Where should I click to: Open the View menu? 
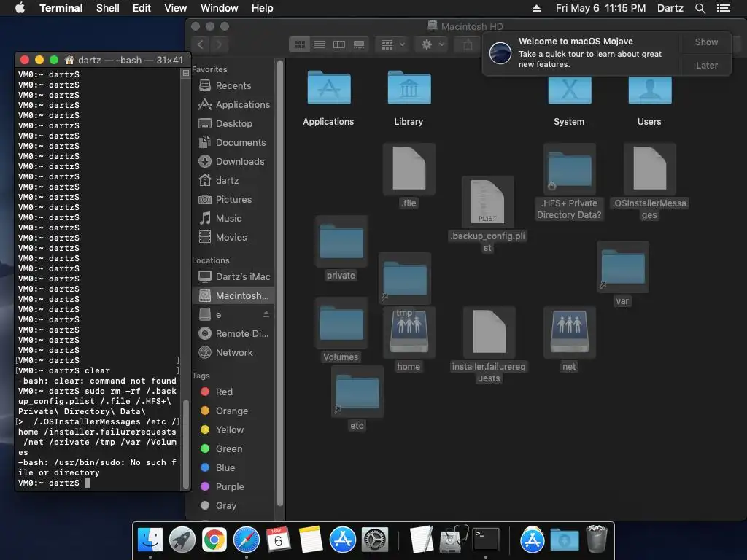click(175, 8)
